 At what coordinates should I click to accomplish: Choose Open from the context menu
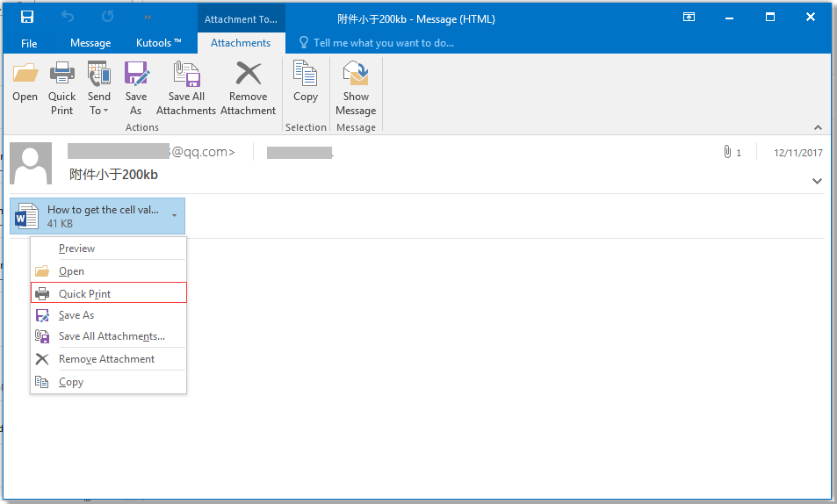pos(108,271)
